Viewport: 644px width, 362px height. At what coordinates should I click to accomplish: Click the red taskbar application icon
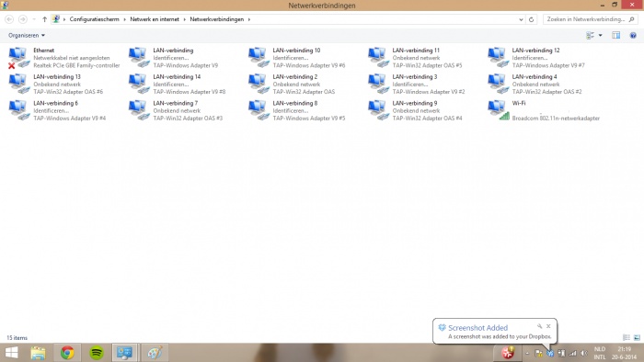(508, 353)
